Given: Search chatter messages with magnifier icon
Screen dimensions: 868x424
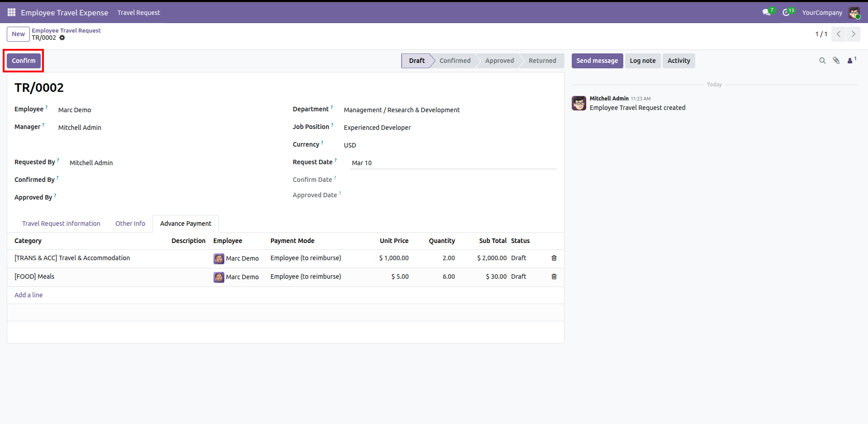Looking at the screenshot, I should pos(822,61).
